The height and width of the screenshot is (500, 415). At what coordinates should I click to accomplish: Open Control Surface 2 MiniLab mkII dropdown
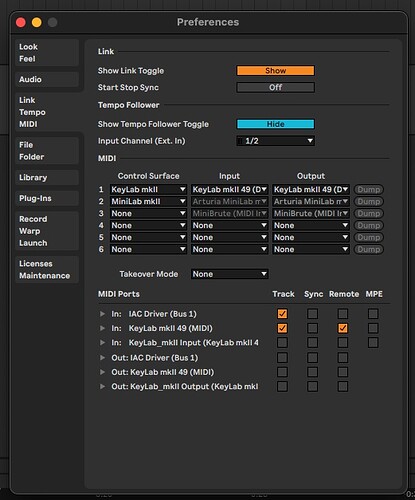point(148,201)
